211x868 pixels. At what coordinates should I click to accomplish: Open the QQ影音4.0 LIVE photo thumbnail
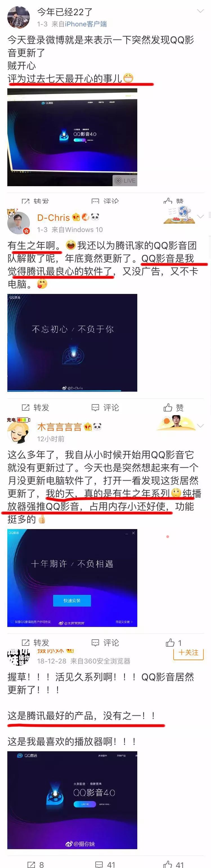(x=72, y=137)
